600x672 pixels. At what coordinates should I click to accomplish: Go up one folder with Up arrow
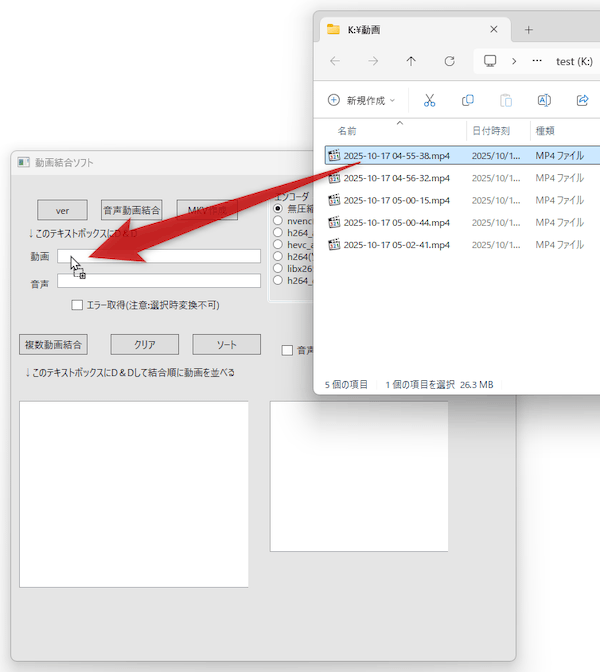411,61
